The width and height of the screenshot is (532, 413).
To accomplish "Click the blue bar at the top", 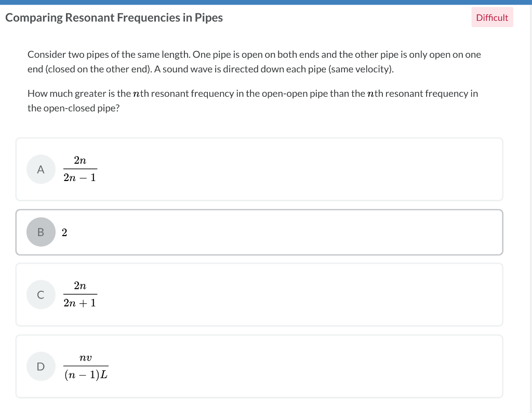I will 266,2.
